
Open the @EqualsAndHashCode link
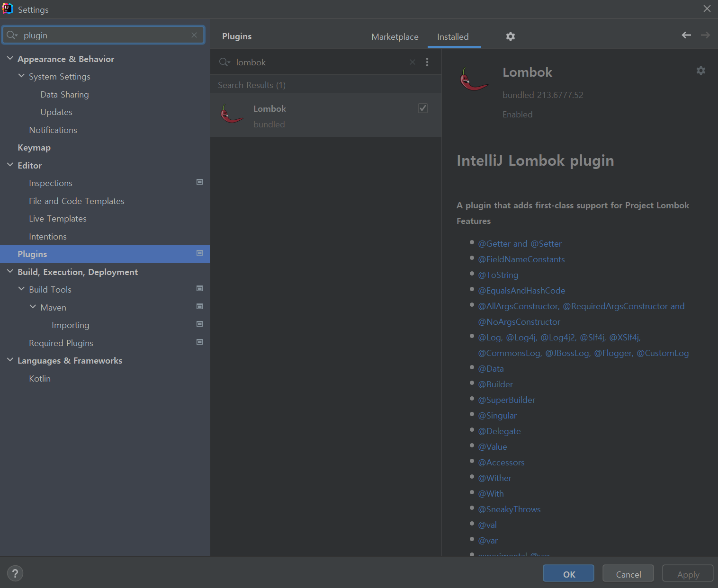click(x=521, y=291)
